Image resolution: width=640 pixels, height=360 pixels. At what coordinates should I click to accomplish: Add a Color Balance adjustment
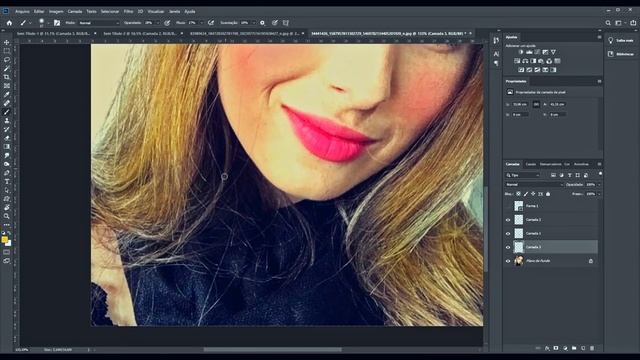pyautogui.click(x=525, y=61)
